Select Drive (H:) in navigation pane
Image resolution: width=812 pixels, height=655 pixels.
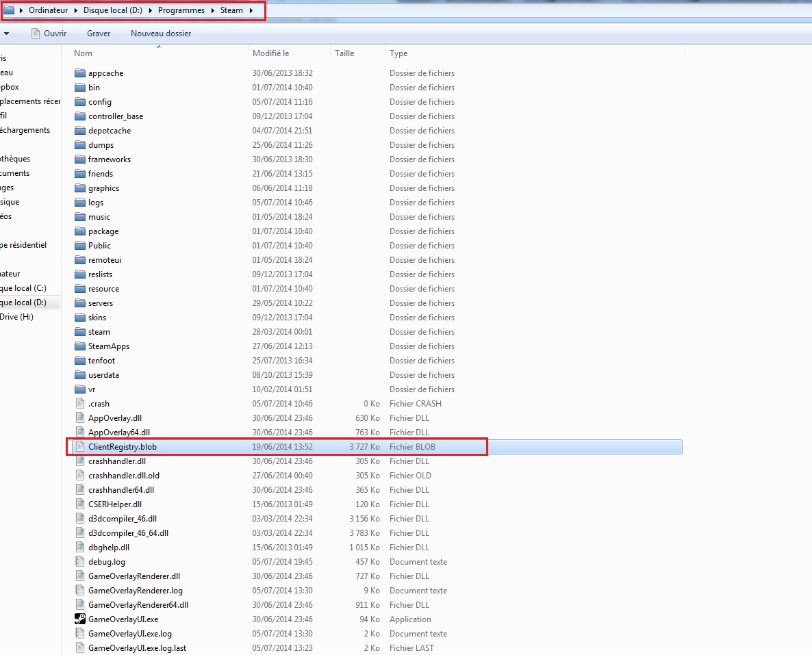click(x=16, y=317)
